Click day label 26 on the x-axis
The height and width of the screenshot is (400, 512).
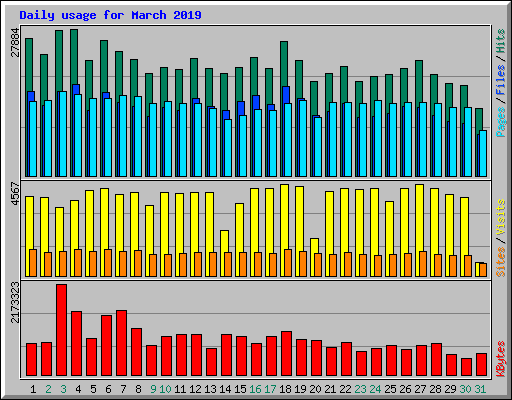[405, 389]
